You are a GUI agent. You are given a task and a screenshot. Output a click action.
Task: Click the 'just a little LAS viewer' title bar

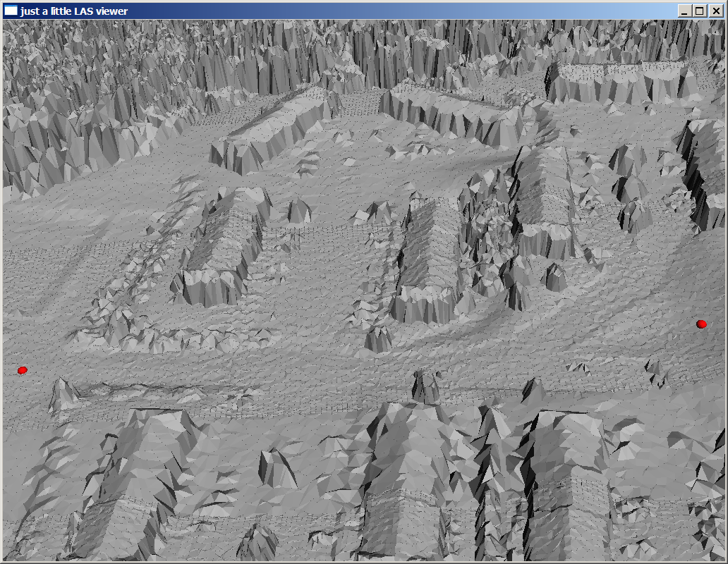[353, 11]
